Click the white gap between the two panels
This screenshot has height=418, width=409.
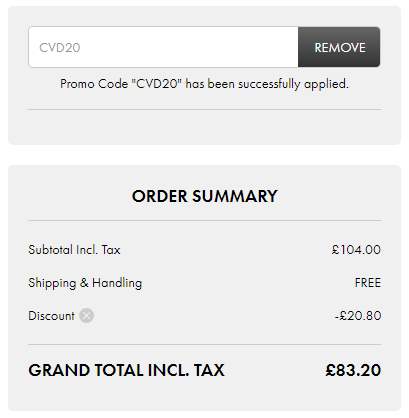[204, 155]
